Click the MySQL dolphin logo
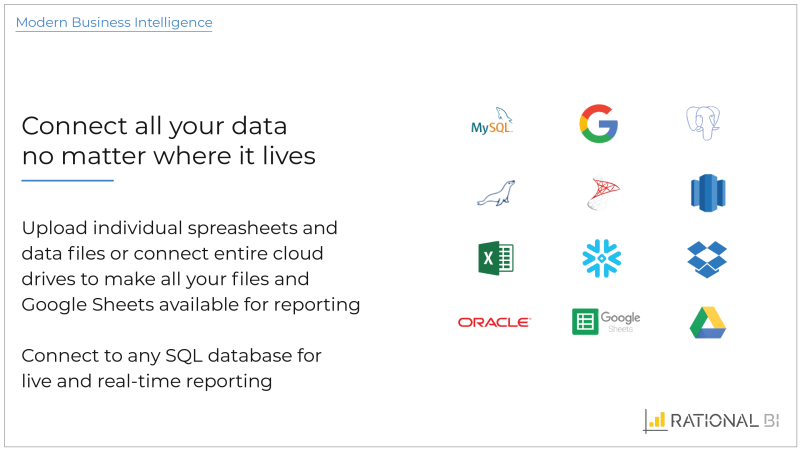Viewport: 800px width, 450px height. pyautogui.click(x=492, y=121)
